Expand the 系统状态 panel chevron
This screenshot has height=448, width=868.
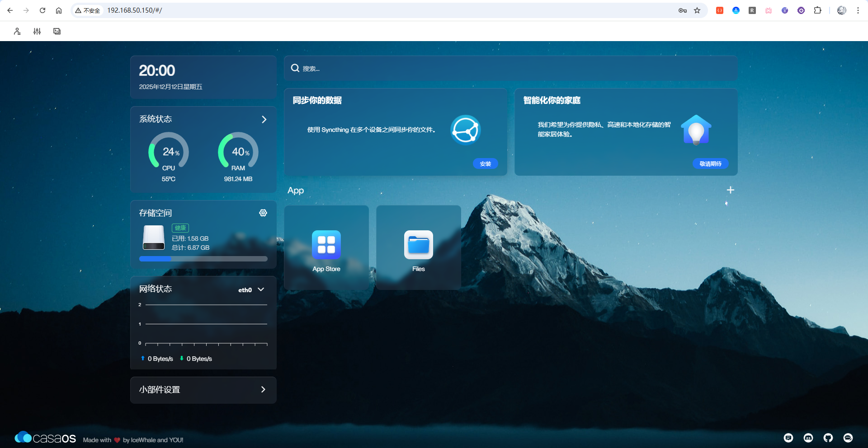tap(264, 119)
